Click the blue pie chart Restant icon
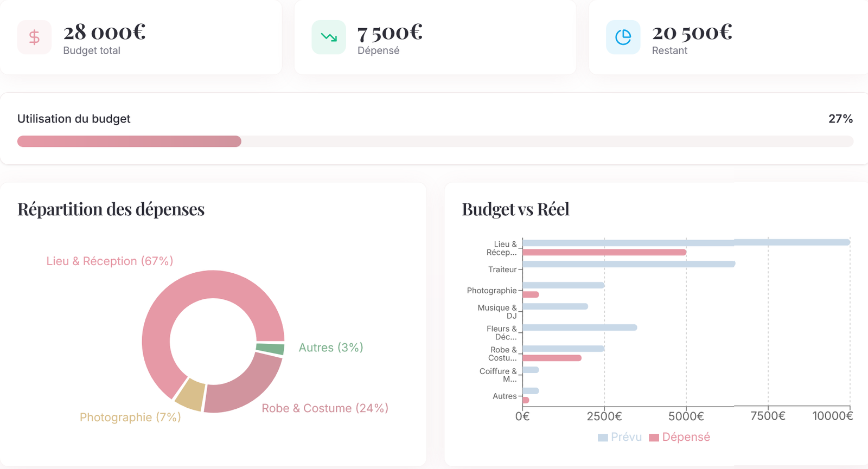 click(623, 37)
